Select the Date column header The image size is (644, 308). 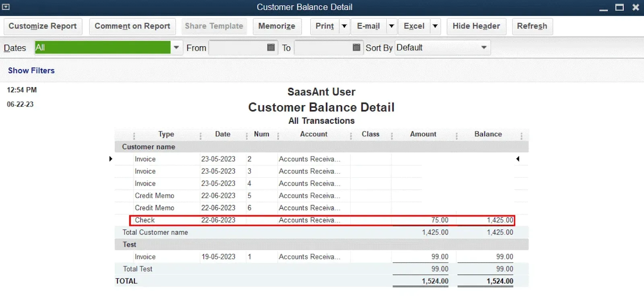pos(223,134)
